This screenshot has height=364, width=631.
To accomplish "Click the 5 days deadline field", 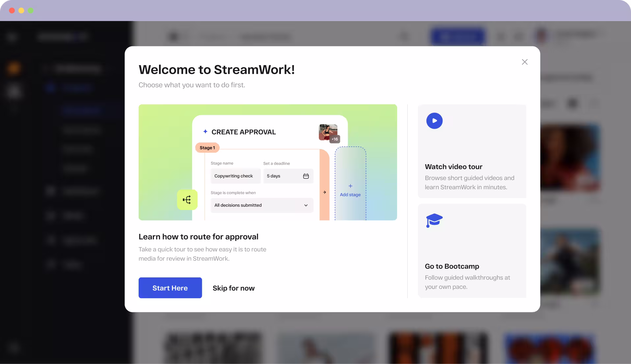I will (288, 176).
